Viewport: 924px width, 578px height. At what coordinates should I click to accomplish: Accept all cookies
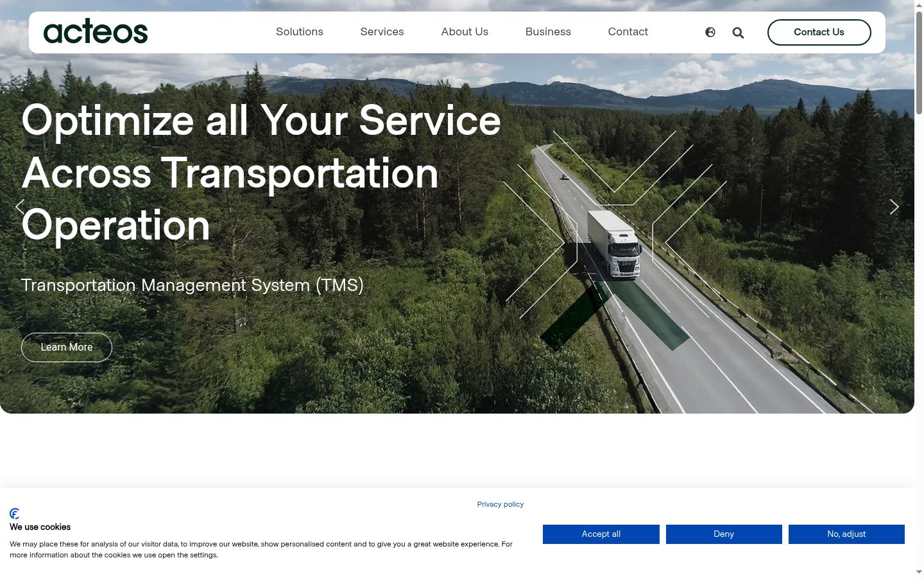(601, 534)
